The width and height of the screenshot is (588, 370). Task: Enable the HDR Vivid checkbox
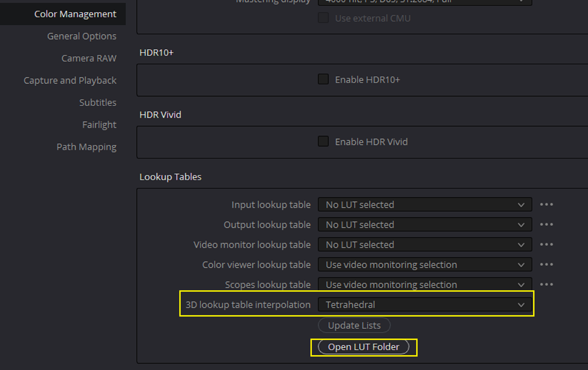pyautogui.click(x=323, y=141)
